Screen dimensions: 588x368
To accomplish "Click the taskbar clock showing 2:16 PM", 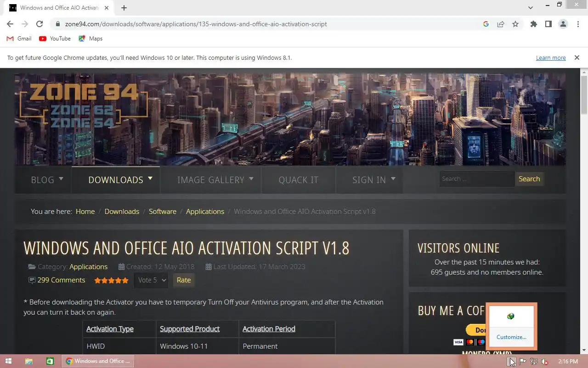I will pyautogui.click(x=568, y=361).
